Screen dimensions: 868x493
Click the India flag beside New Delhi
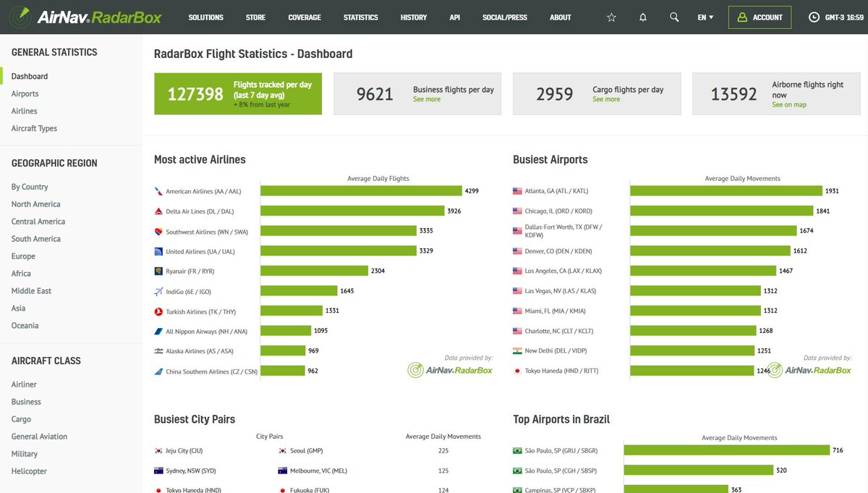[517, 350]
